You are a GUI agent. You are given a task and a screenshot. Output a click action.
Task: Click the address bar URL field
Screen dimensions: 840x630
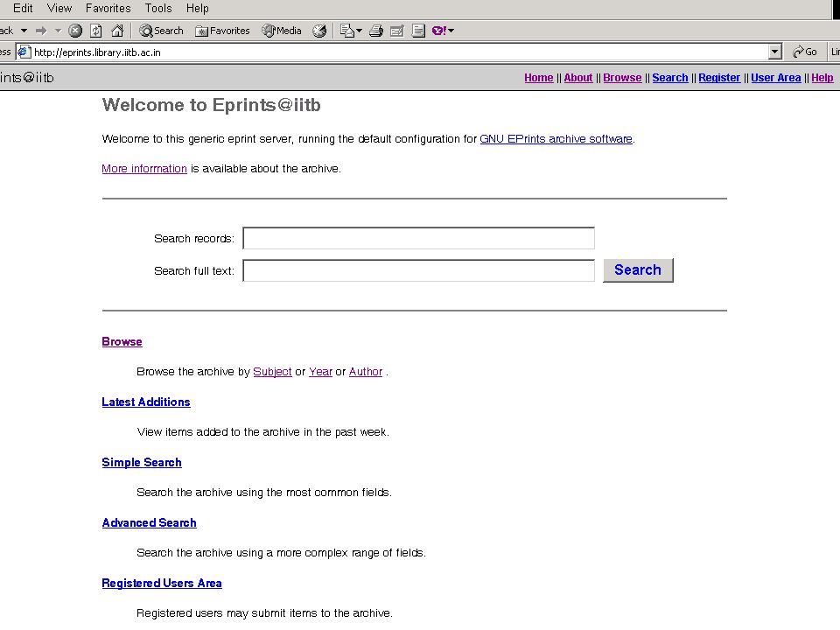click(x=399, y=52)
